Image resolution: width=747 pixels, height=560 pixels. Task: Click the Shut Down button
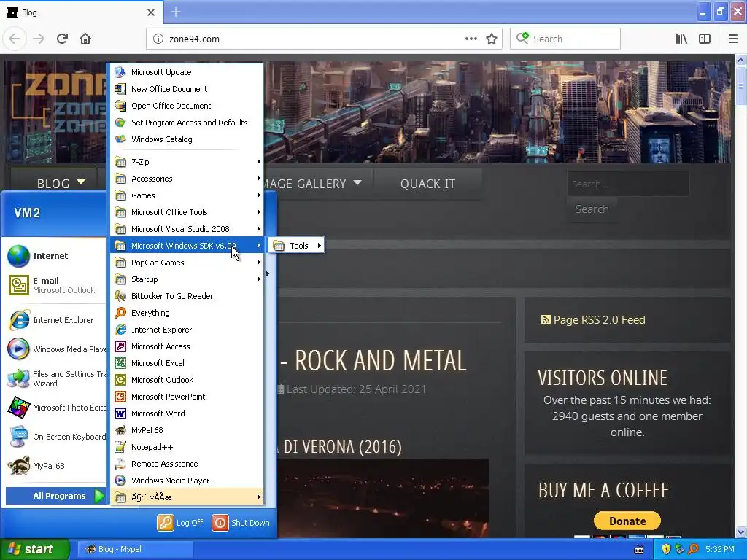(x=241, y=523)
